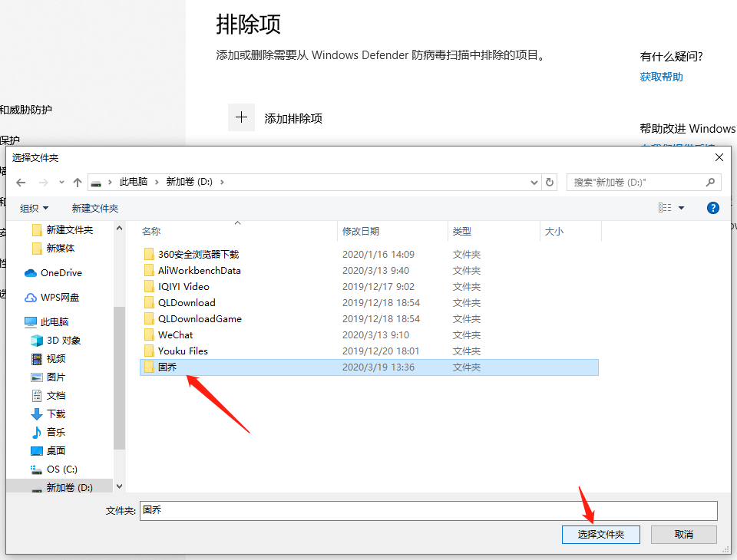Open the 下载 folder in sidebar
The height and width of the screenshot is (560, 737).
tap(55, 414)
